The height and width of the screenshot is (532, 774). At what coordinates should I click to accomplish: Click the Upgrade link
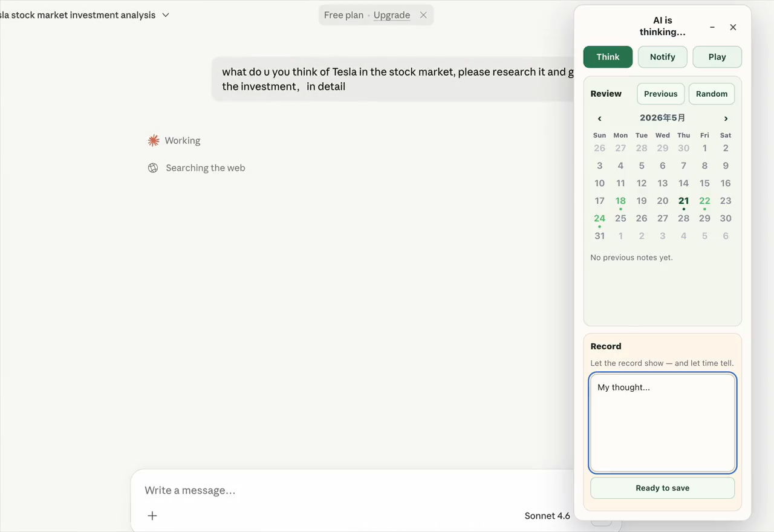[392, 15]
